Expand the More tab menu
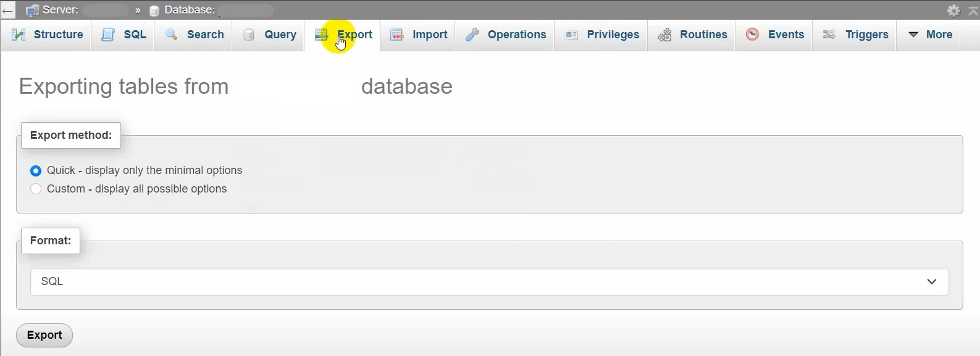 [x=931, y=35]
